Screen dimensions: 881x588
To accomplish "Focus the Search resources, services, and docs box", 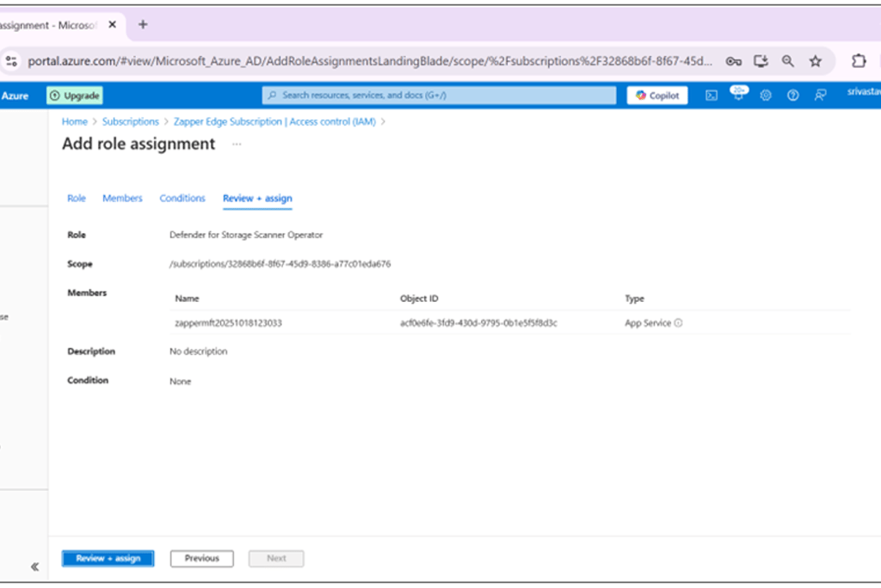I will pyautogui.click(x=439, y=95).
